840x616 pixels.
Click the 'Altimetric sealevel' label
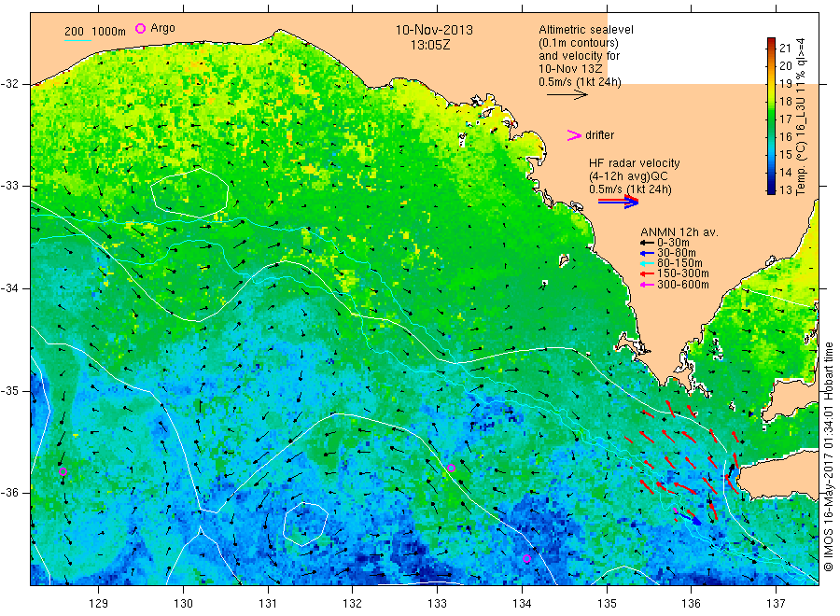click(x=585, y=30)
